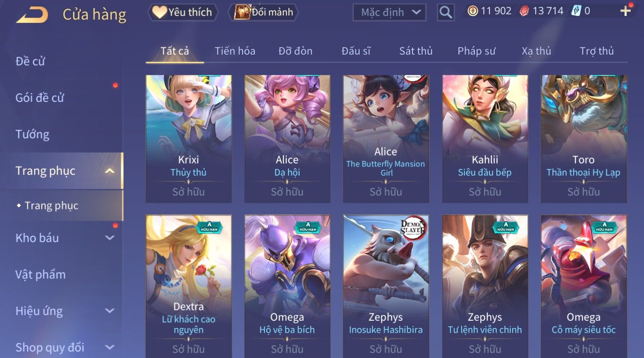Click the gold coin currency icon
The width and height of the screenshot is (644, 358).
[x=472, y=11]
